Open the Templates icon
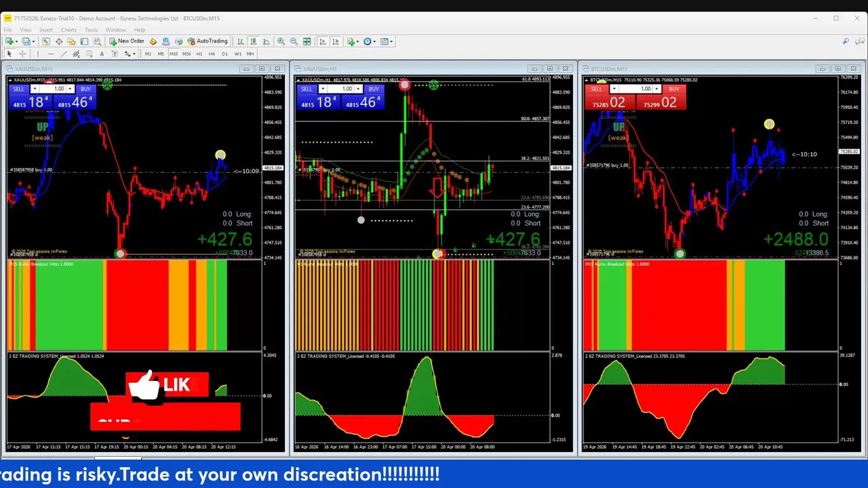 click(x=384, y=41)
